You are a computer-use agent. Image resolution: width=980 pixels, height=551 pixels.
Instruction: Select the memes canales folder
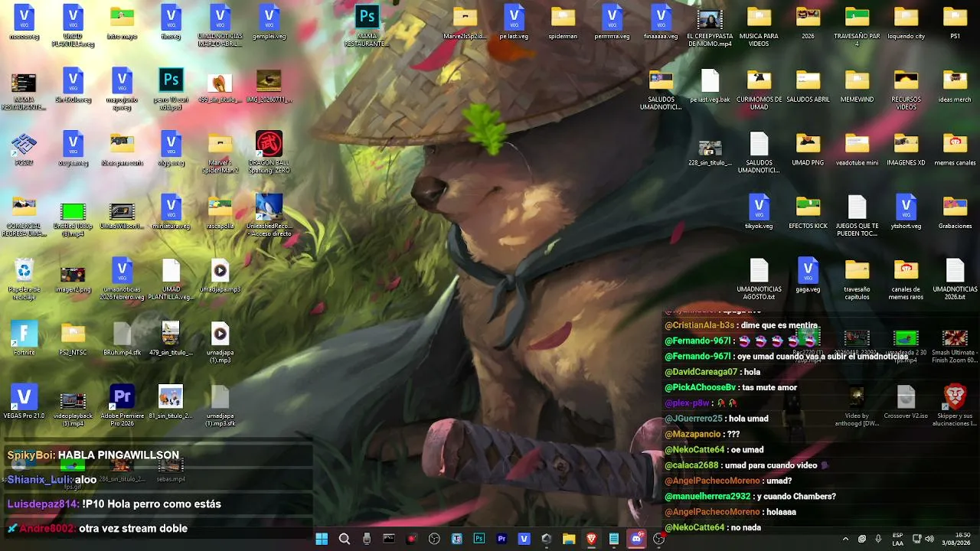[955, 148]
